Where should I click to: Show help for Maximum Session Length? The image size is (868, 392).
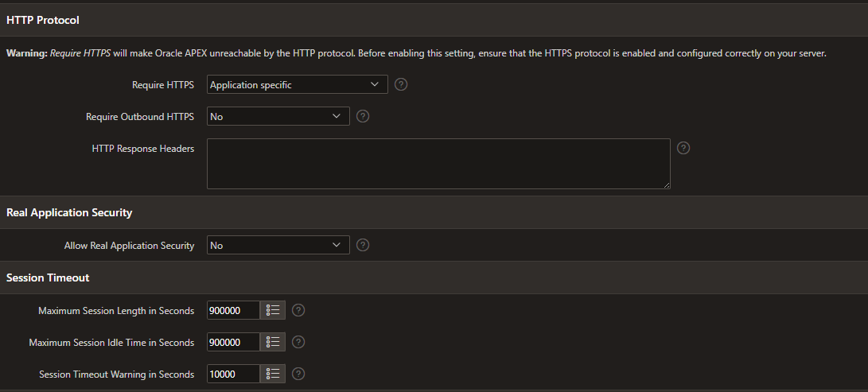[298, 310]
